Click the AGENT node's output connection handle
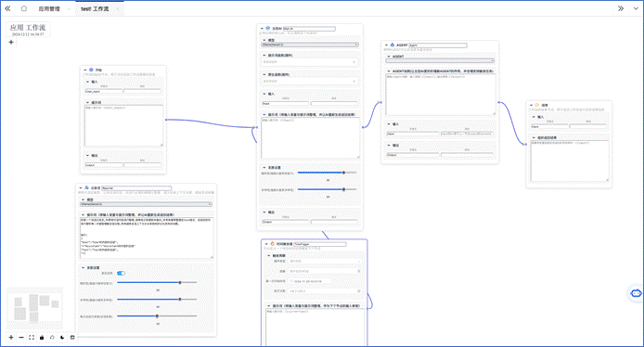 point(498,102)
